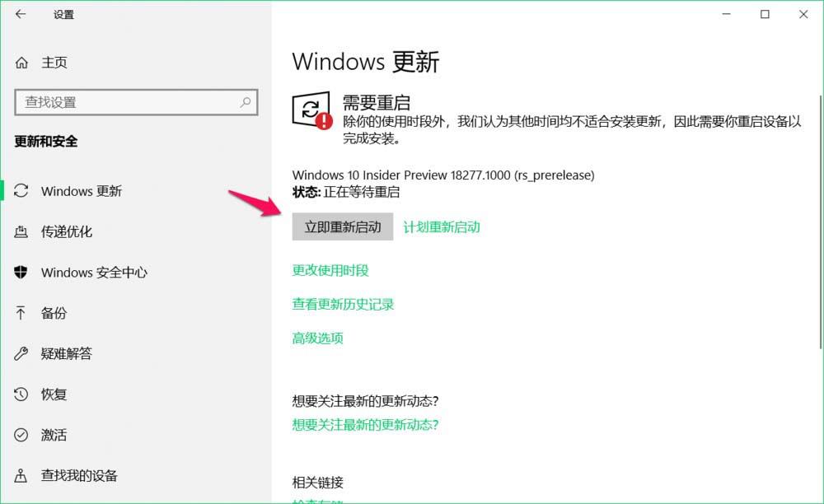The height and width of the screenshot is (504, 824).
Task: View 查看更新历史记录 link
Action: 343,304
